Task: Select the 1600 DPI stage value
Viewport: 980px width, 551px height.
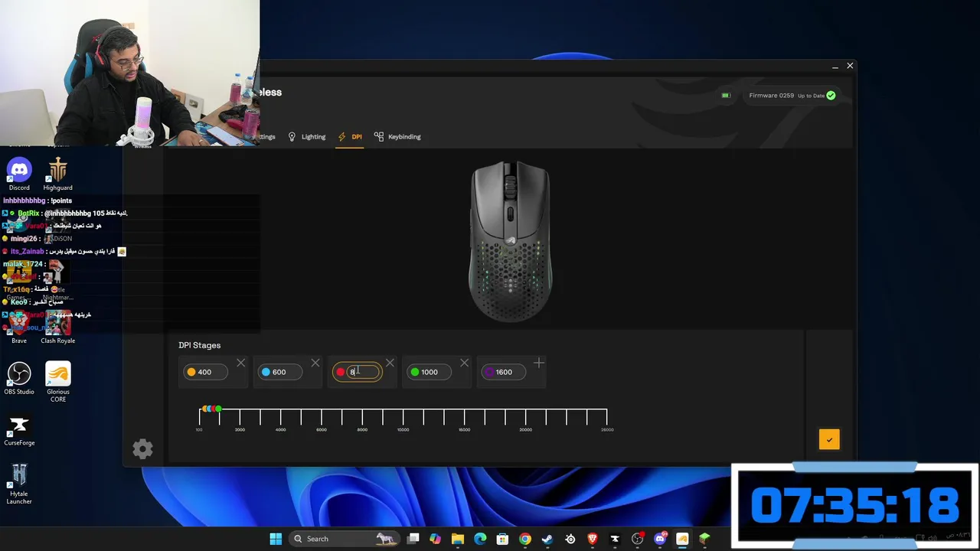Action: (504, 372)
